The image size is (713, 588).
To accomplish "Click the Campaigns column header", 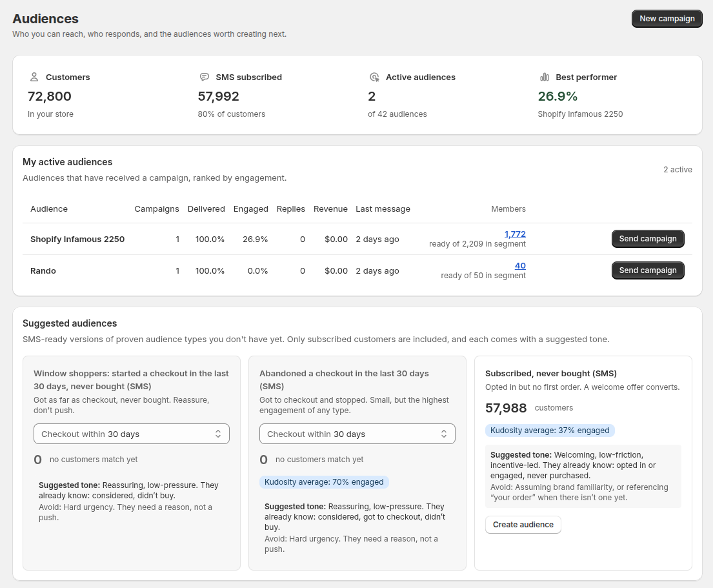I will (156, 208).
